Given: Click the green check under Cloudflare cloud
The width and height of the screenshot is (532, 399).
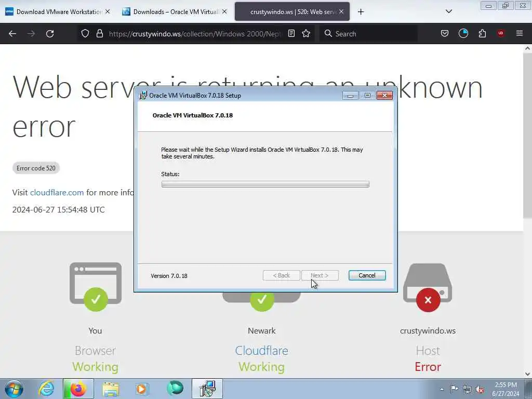Looking at the screenshot, I should [262, 300].
